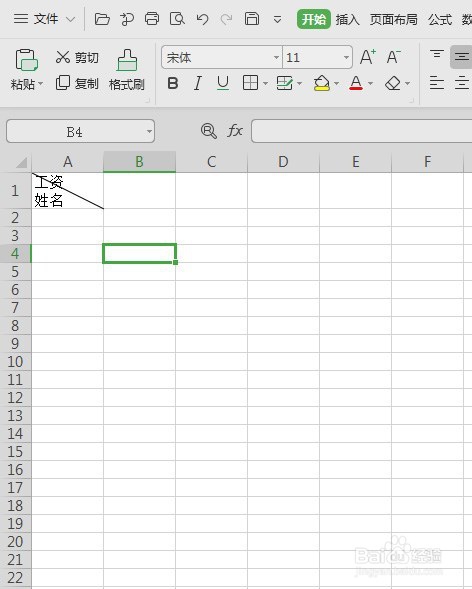Redo the last action

[x=226, y=19]
